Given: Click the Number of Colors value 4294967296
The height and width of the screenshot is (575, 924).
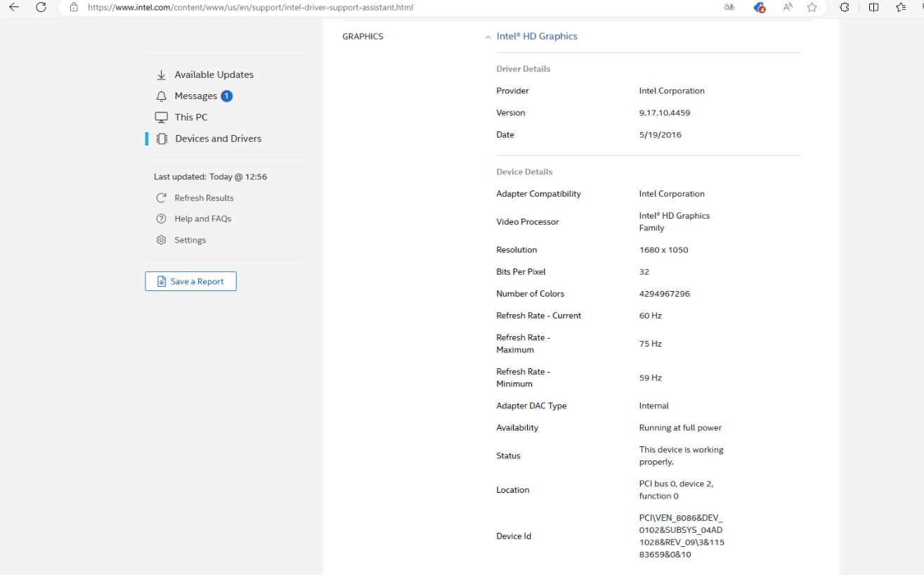Looking at the screenshot, I should [x=664, y=294].
